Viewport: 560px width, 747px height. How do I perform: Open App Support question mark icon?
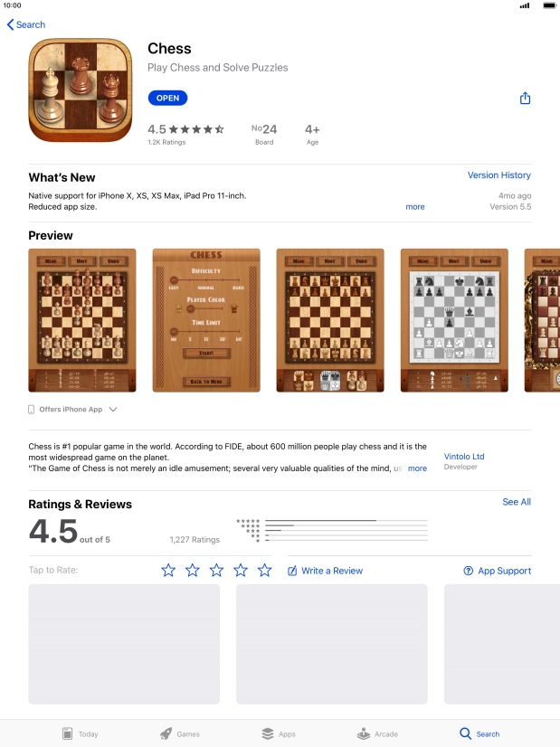(468, 571)
